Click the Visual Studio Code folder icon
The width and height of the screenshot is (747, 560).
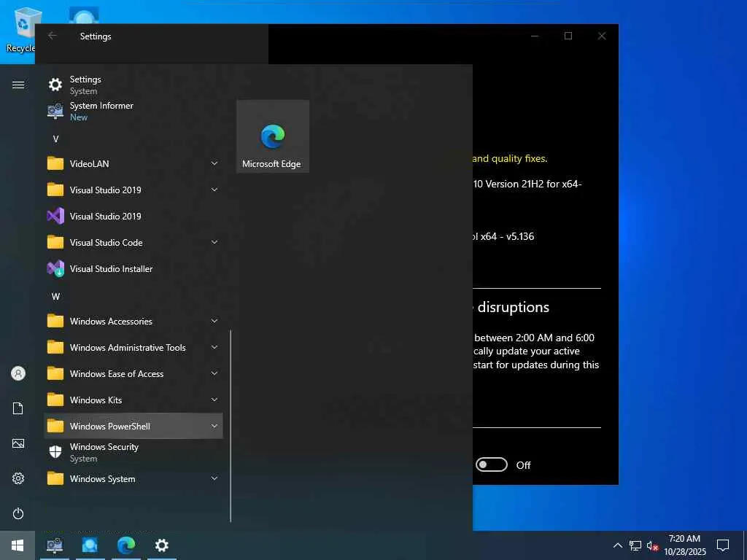click(x=55, y=242)
